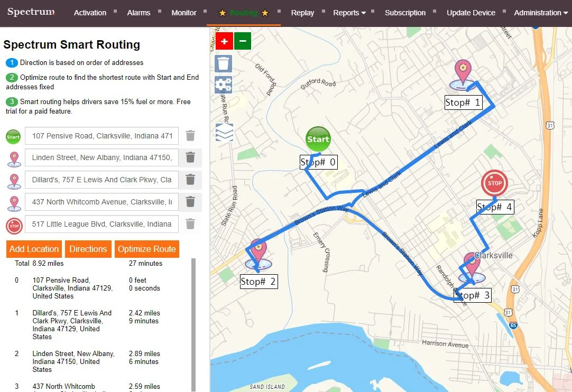Remove the Dillard's address entry
572x392 pixels.
coord(191,180)
